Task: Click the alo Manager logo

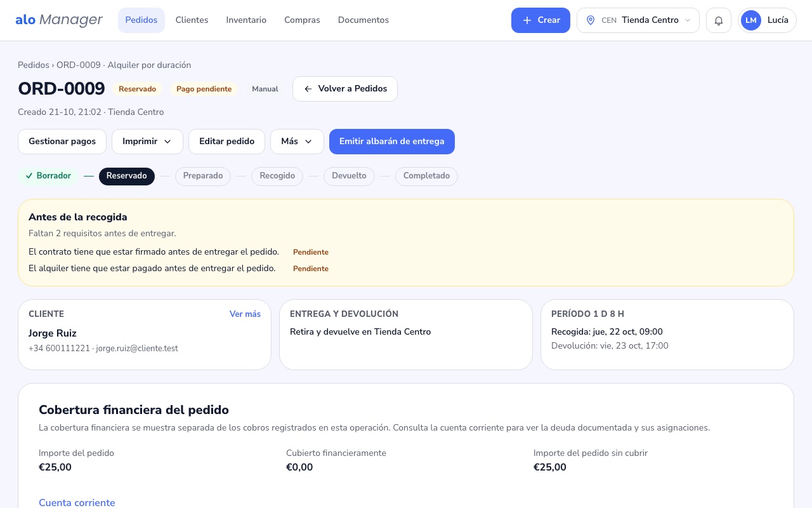Action: click(59, 20)
